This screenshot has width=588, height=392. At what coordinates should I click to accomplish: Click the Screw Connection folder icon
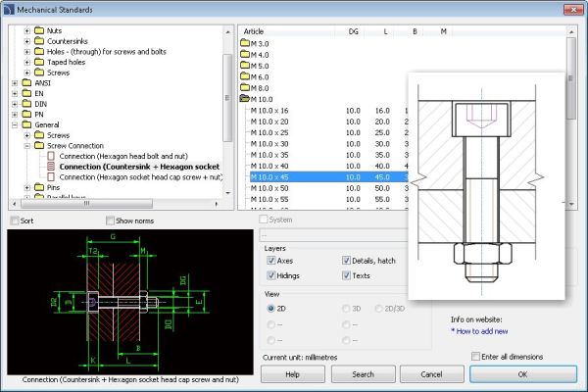(39, 146)
